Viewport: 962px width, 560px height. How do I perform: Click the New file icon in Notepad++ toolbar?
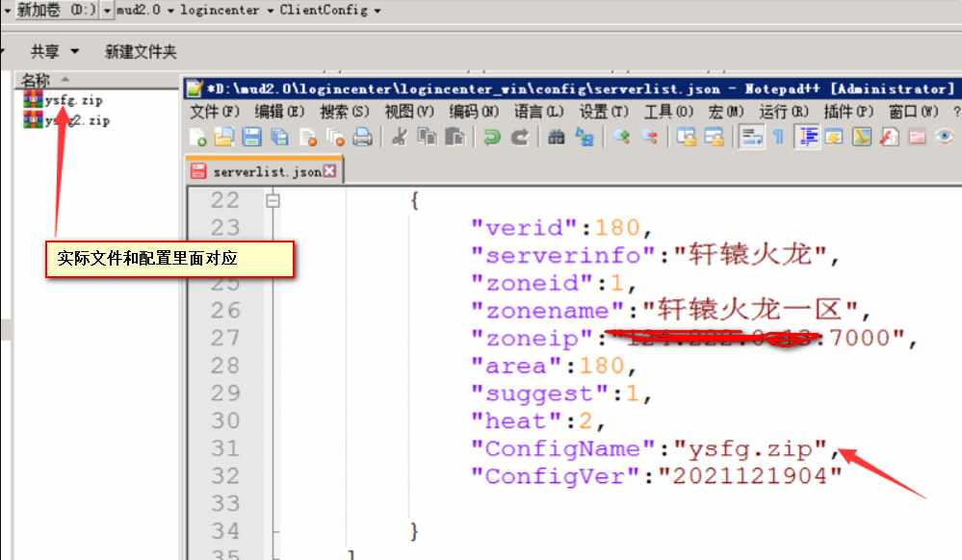[x=197, y=138]
